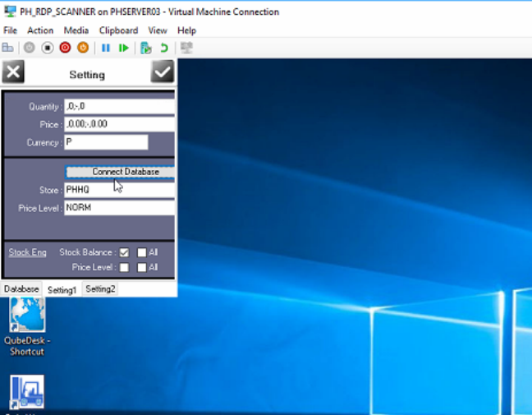Uncheck the Stock Balance checkbox
Screen dimensions: 532x415
[x=124, y=252]
